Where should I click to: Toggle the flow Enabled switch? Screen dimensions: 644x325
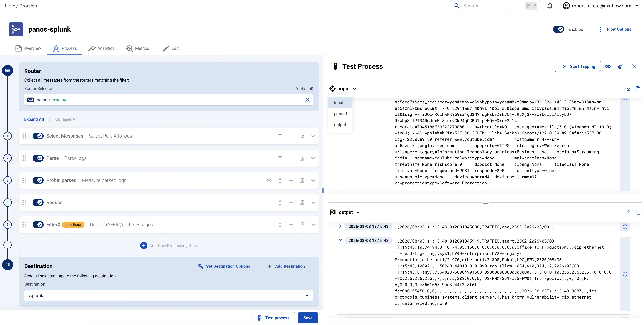click(559, 29)
